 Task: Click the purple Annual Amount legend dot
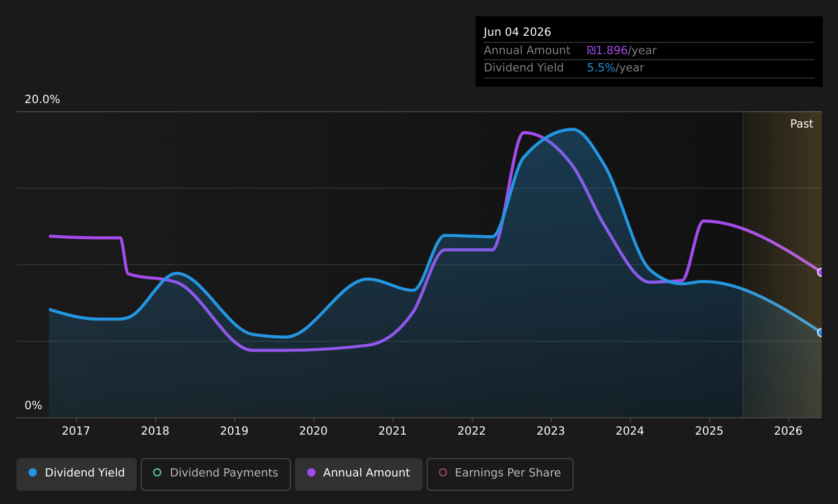(311, 472)
